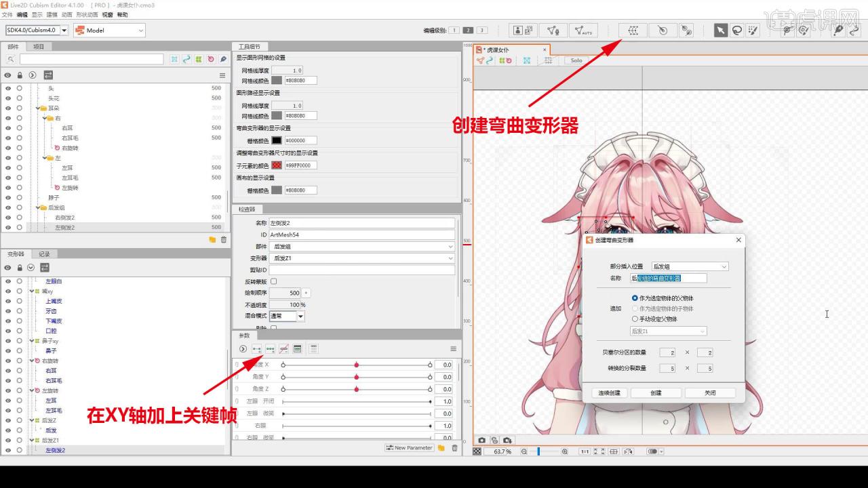Open the 部分插入位置 后发组 dropdown in dialog
The image size is (868, 488).
690,266
